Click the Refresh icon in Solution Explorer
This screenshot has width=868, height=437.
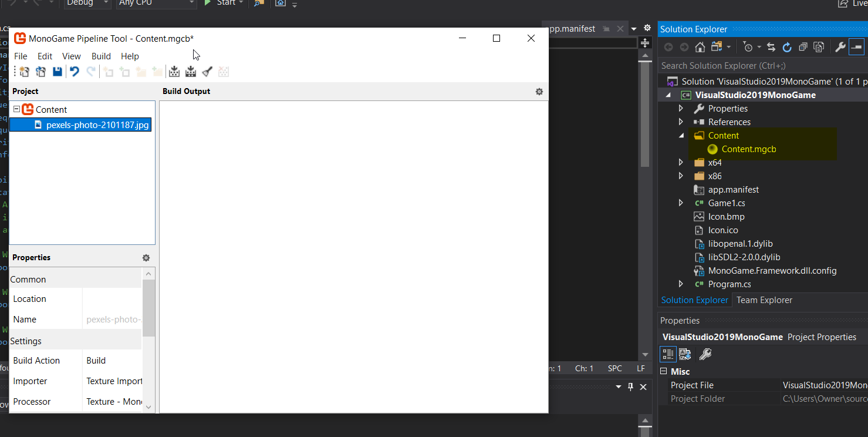pyautogui.click(x=787, y=47)
